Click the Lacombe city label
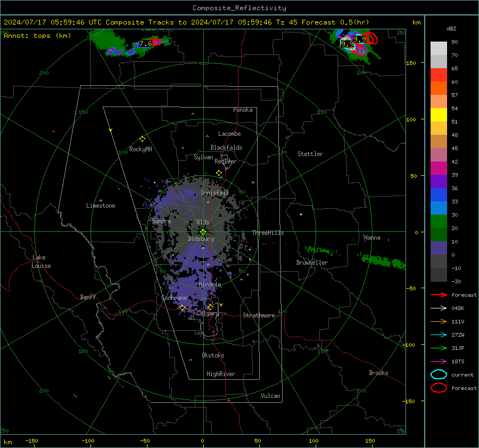 (229, 134)
